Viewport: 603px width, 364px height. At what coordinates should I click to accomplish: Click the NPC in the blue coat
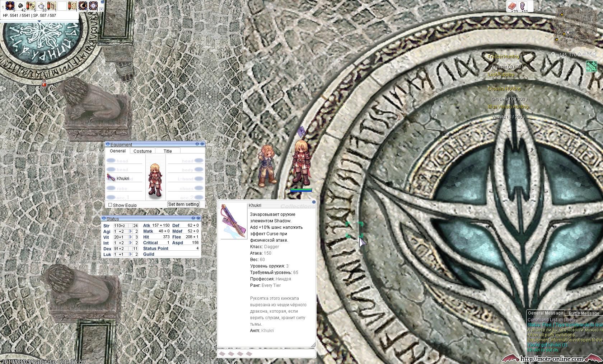point(267,165)
